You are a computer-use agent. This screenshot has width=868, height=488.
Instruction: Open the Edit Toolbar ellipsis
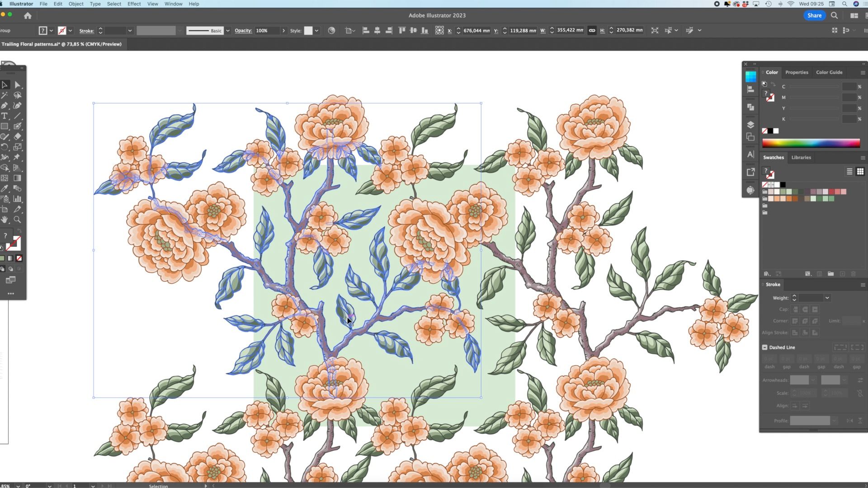11,294
